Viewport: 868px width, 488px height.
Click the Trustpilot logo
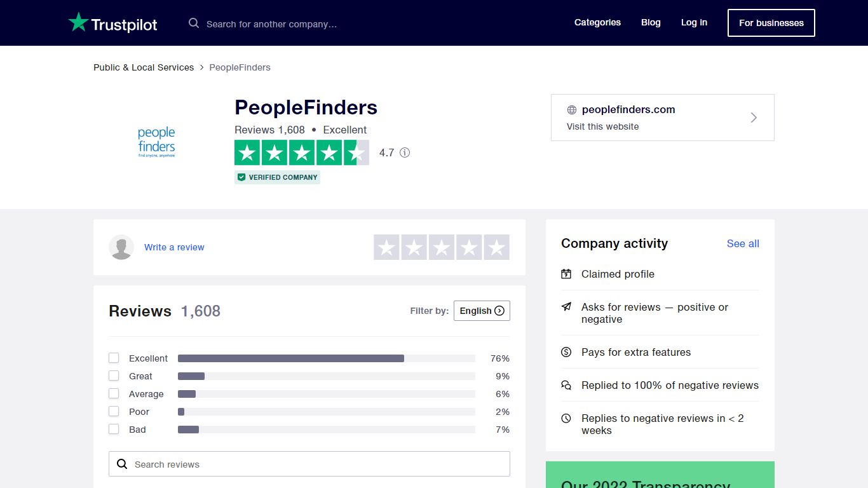(x=112, y=23)
